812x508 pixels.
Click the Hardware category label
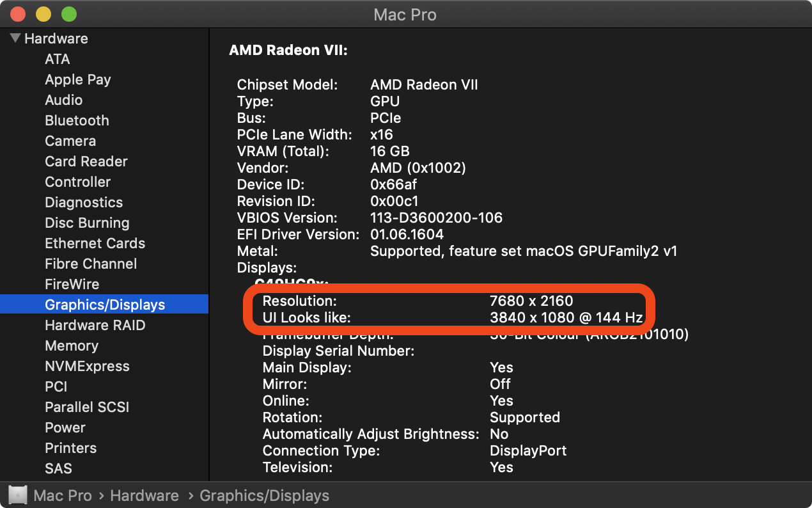point(56,38)
